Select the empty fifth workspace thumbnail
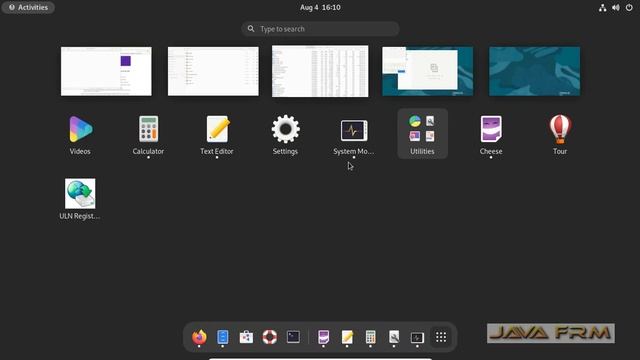Viewport: 640px width, 360px height. point(535,71)
